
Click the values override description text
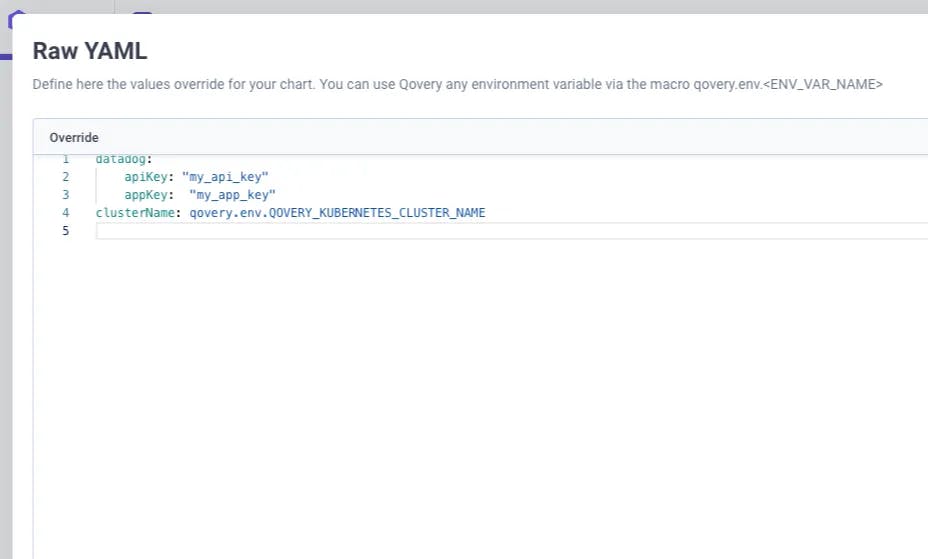pyautogui.click(x=457, y=84)
